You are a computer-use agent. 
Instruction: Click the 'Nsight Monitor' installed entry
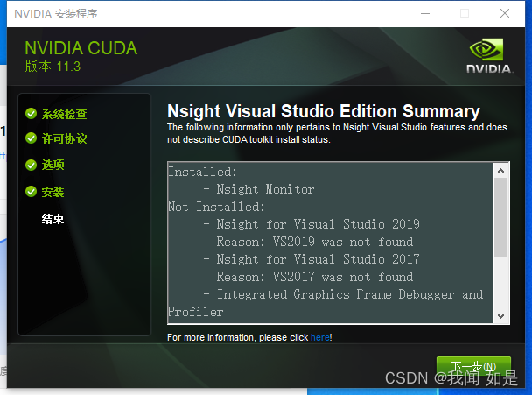click(265, 189)
